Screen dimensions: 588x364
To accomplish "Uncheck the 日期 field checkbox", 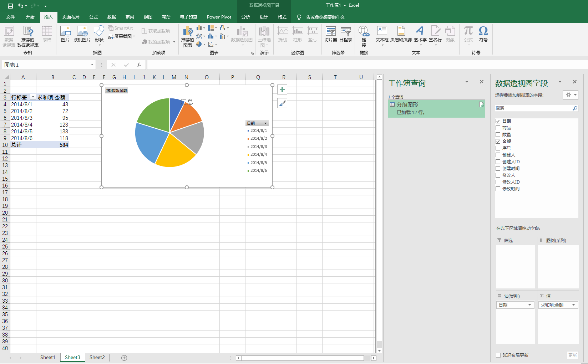I will click(498, 121).
